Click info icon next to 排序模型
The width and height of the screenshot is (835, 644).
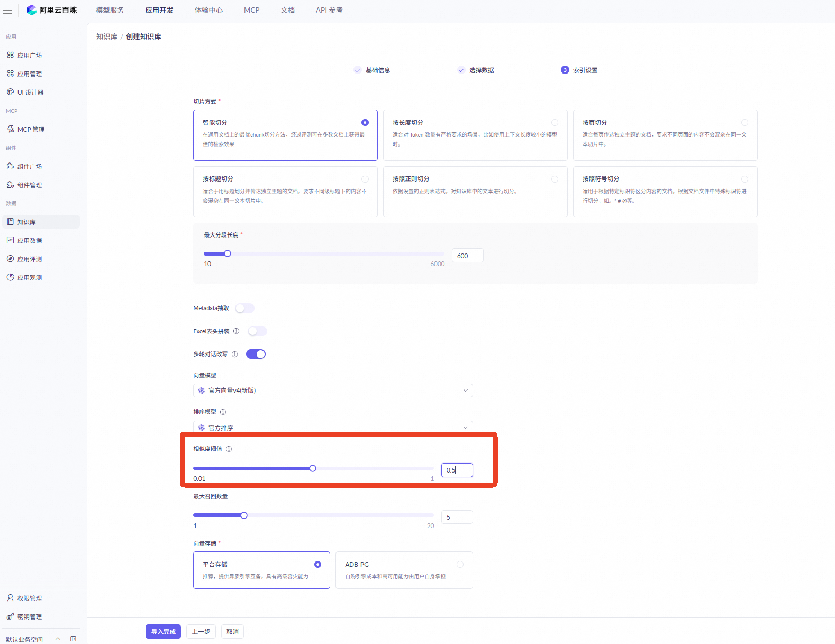coord(223,412)
